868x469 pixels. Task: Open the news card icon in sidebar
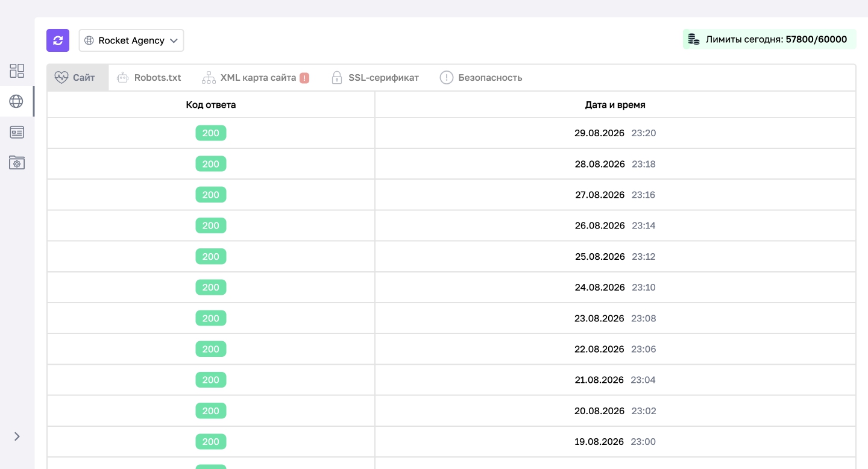pyautogui.click(x=17, y=132)
